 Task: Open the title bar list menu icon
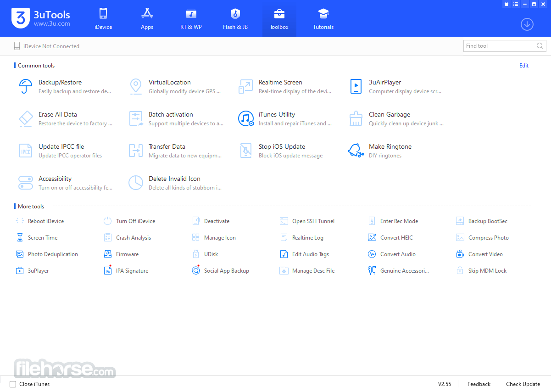pos(516,4)
